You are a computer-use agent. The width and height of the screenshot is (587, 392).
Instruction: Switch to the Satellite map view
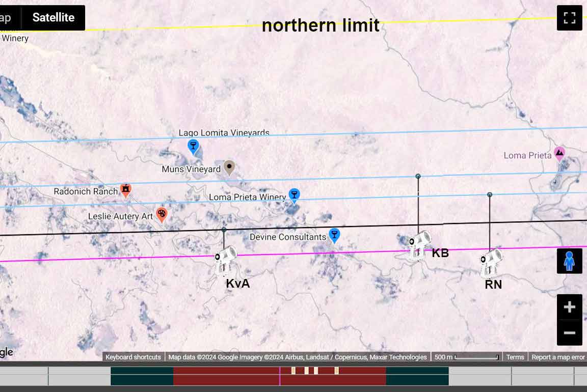[53, 18]
